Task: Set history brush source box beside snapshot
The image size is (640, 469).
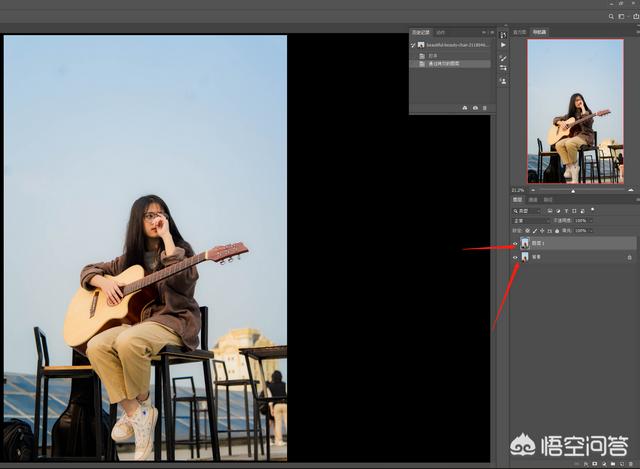Action: coord(413,45)
